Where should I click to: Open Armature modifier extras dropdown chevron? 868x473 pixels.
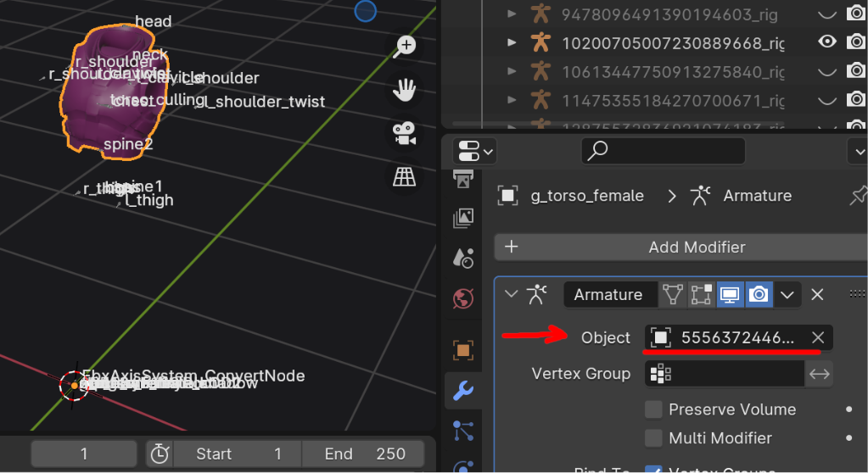[787, 294]
